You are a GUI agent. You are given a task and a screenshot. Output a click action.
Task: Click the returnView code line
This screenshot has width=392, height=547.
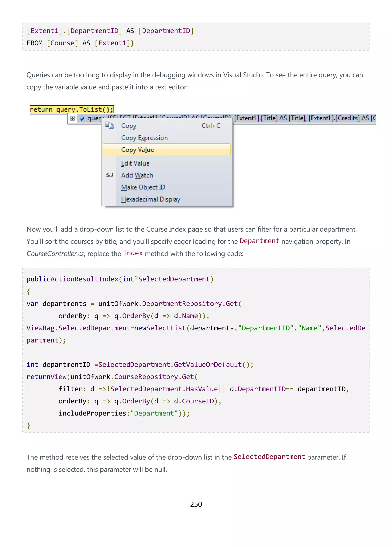(112, 377)
